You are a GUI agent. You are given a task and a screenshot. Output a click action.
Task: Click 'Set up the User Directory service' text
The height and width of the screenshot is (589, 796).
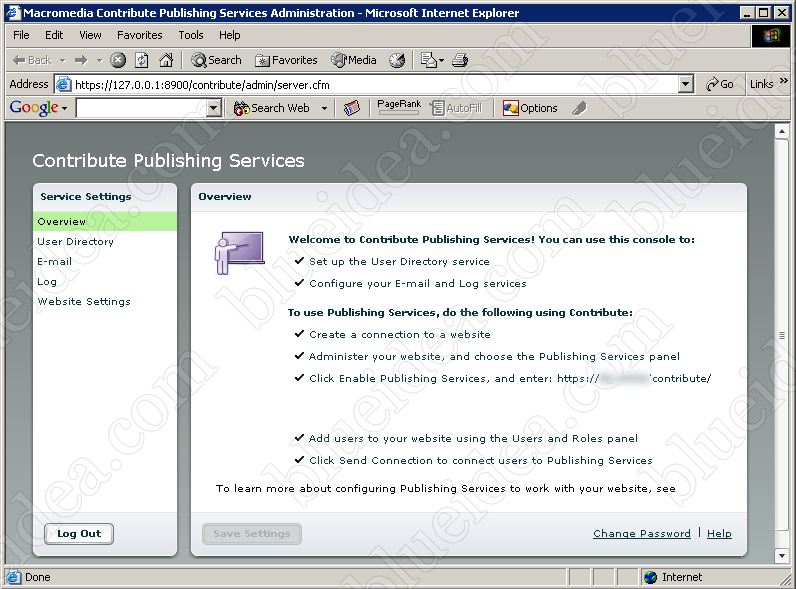[x=400, y=261]
